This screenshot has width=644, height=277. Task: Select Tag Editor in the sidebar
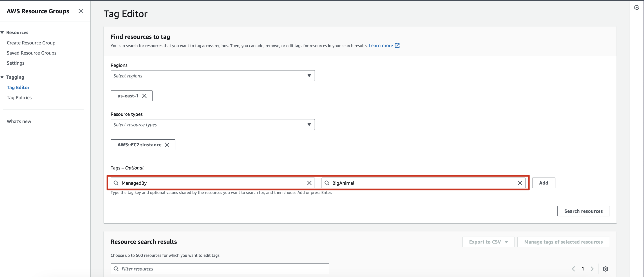18,87
